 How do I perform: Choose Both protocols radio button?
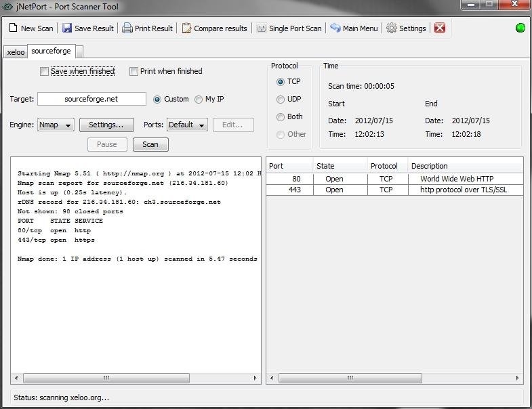[x=281, y=117]
